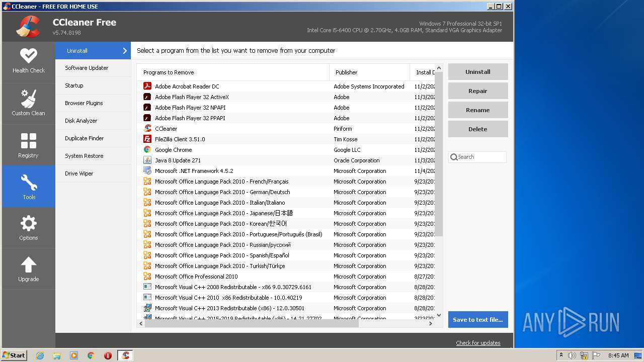Open the Health Check section

[29, 62]
